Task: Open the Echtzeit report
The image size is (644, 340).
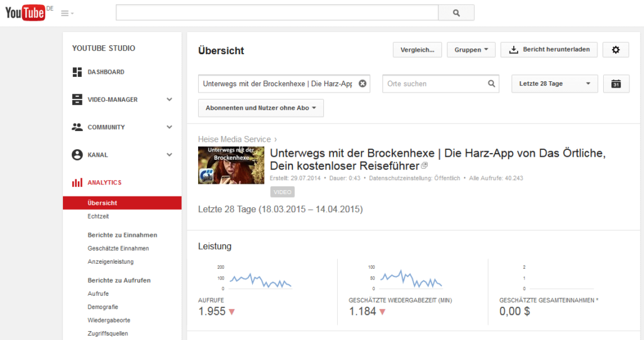Action: 98,216
